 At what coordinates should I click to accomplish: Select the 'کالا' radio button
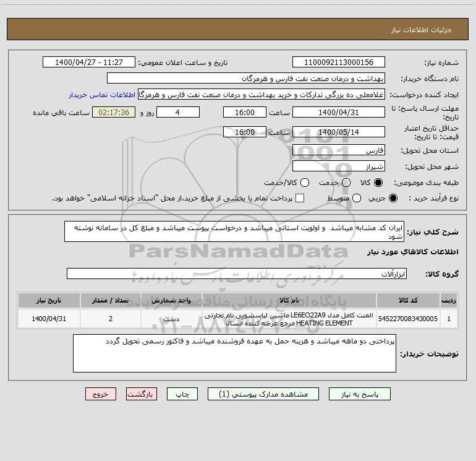[378, 183]
